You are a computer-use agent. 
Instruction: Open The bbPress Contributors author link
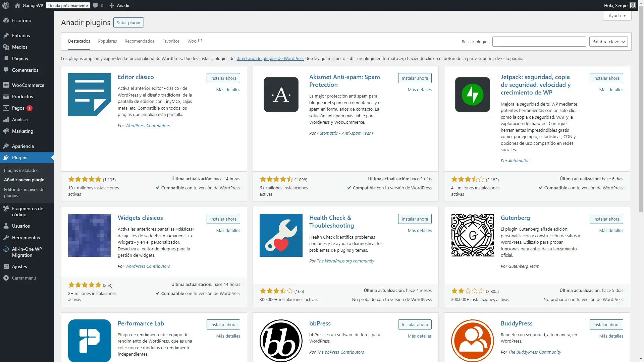click(340, 352)
